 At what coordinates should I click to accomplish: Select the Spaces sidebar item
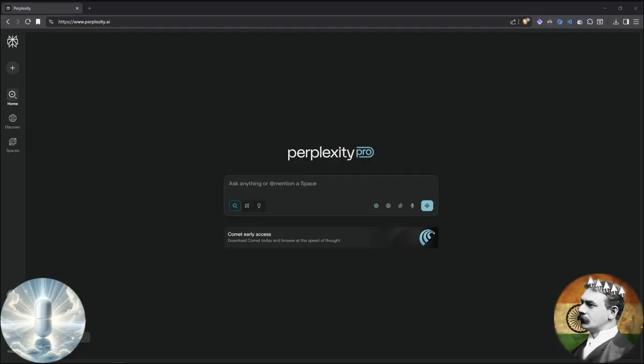[x=12, y=143]
